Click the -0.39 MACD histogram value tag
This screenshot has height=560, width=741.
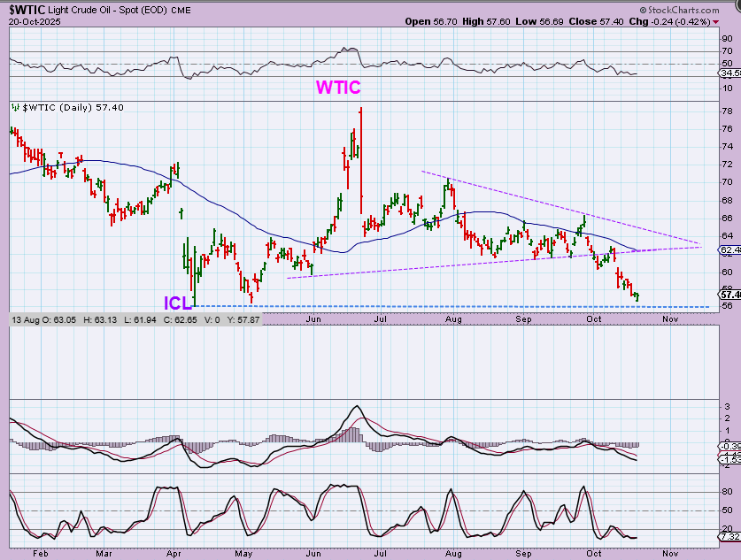click(729, 445)
